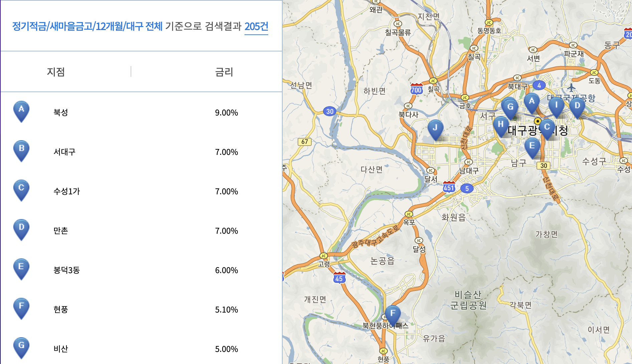Click list marker A beside 북성
The width and height of the screenshot is (632, 364).
pyautogui.click(x=21, y=112)
